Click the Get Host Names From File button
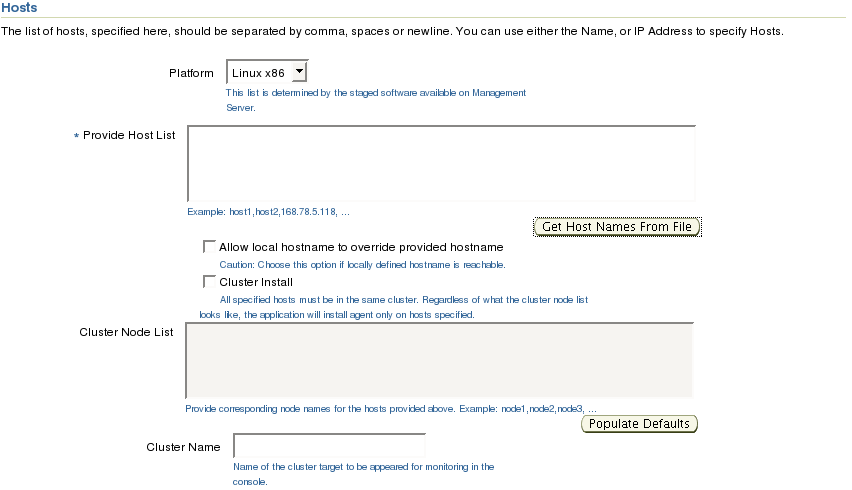The height and width of the screenshot is (490, 852). [x=617, y=227]
